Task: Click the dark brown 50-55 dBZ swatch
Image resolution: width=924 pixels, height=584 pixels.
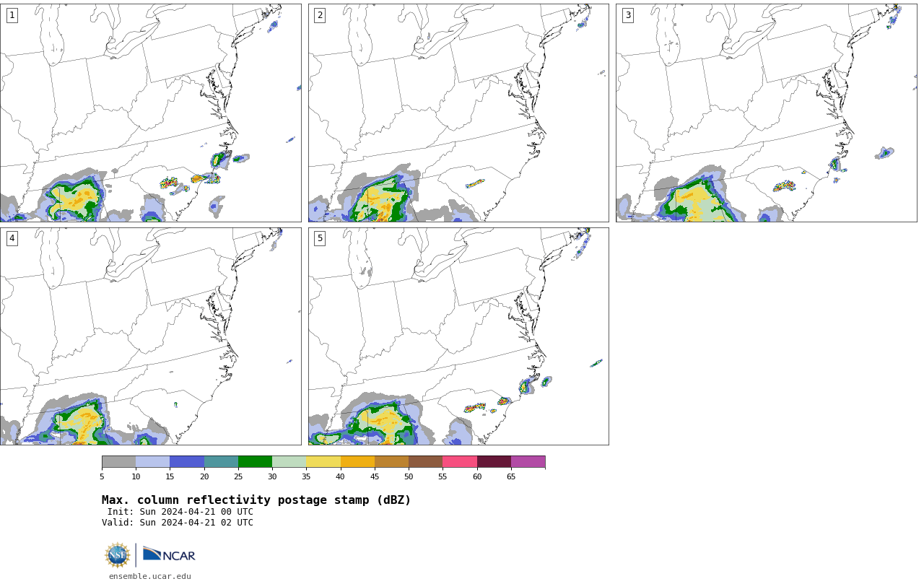Action: [425, 462]
